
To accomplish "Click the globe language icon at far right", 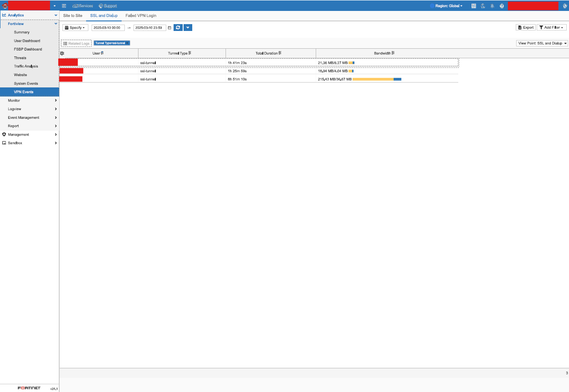I will click(565, 6).
